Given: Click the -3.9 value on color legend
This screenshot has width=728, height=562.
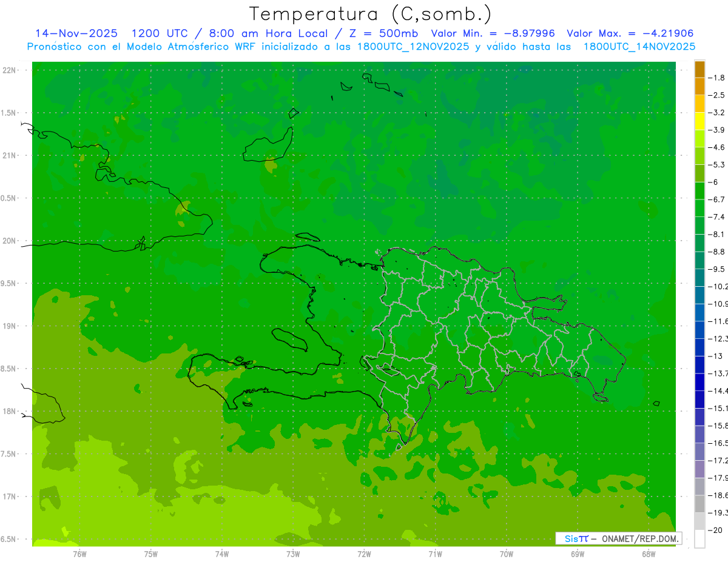Looking at the screenshot, I should pos(716,130).
